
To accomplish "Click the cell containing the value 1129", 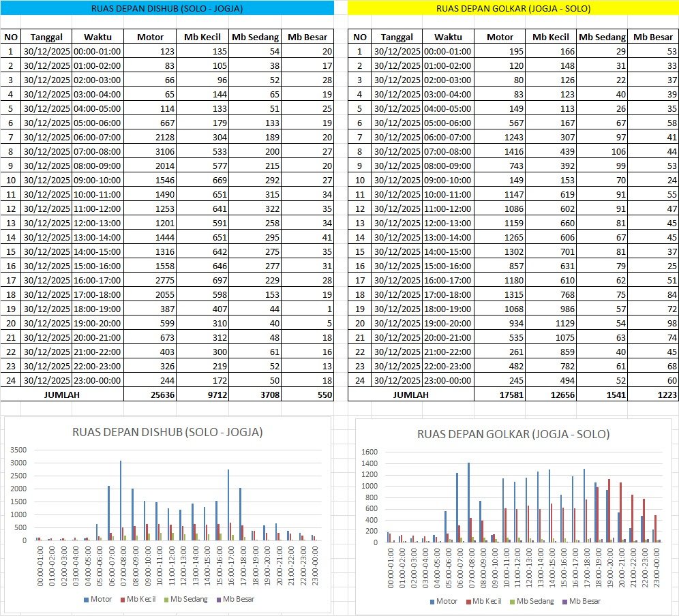I will pos(551,318).
